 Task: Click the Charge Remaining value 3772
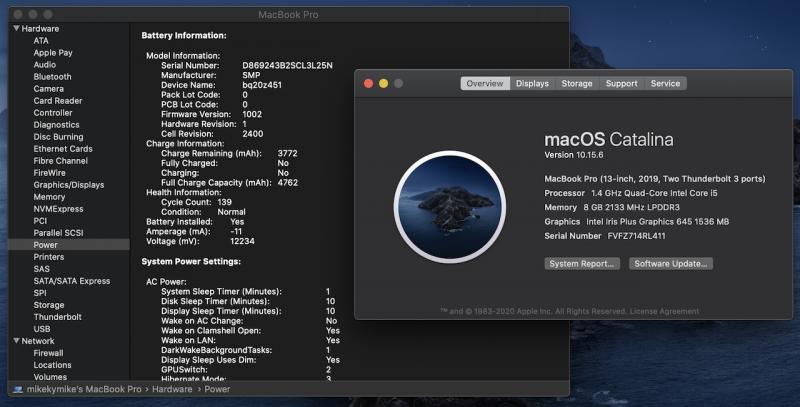click(x=287, y=154)
